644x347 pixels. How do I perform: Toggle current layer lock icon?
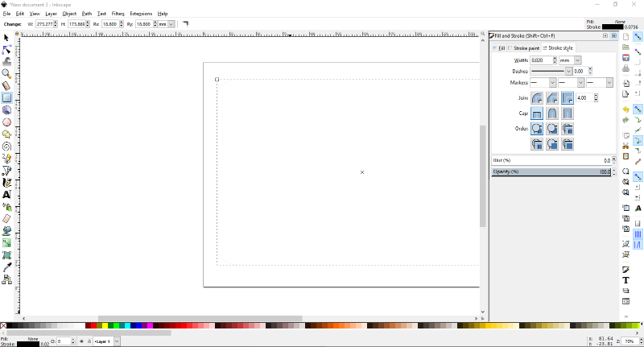89,341
